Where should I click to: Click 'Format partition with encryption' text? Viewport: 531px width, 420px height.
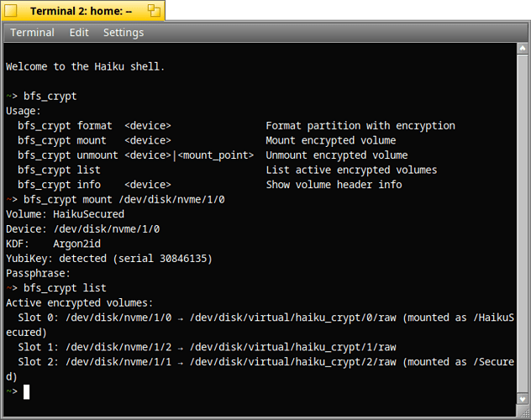(x=360, y=125)
